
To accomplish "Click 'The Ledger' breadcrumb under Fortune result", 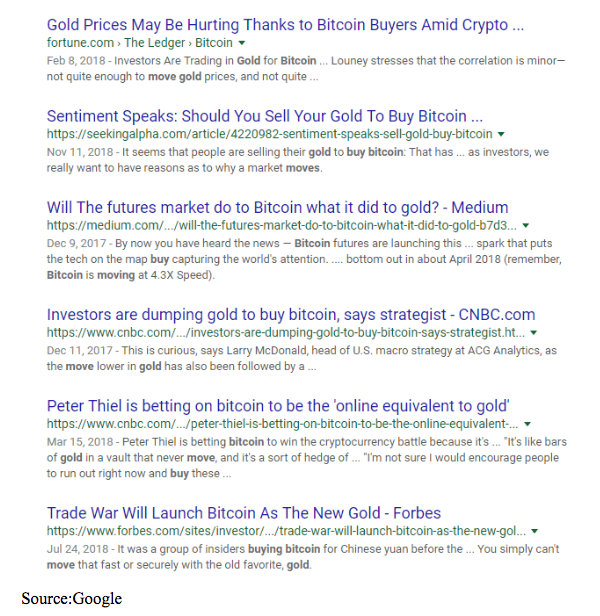I will click(154, 42).
